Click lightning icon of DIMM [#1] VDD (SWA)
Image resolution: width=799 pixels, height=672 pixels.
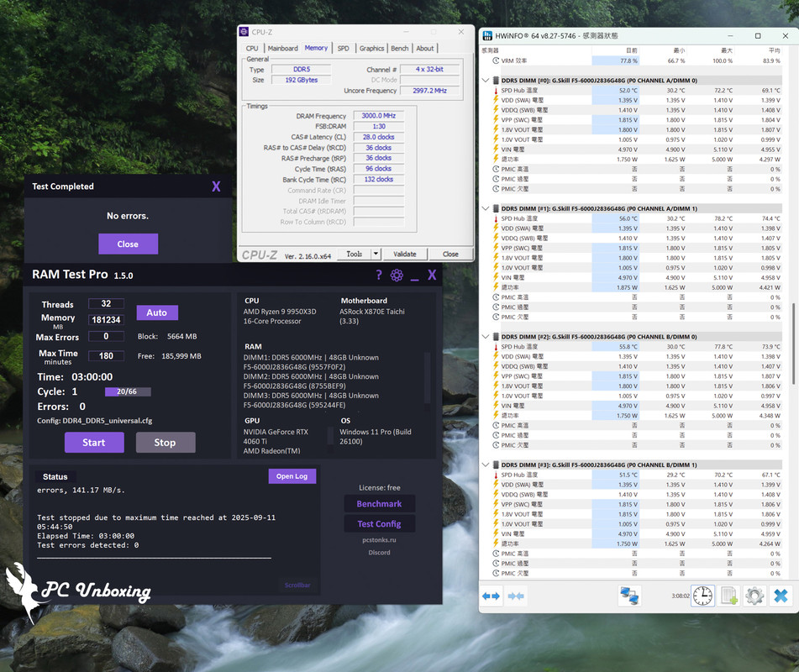point(496,228)
